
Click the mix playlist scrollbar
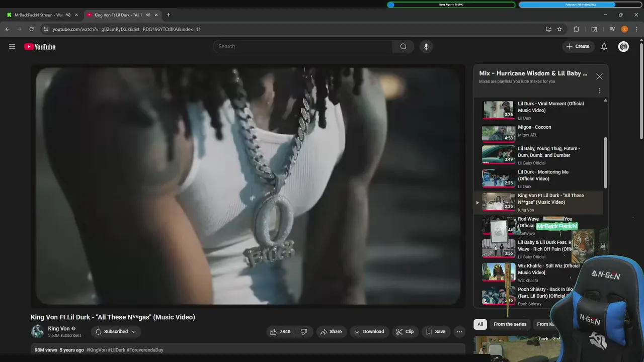click(605, 163)
